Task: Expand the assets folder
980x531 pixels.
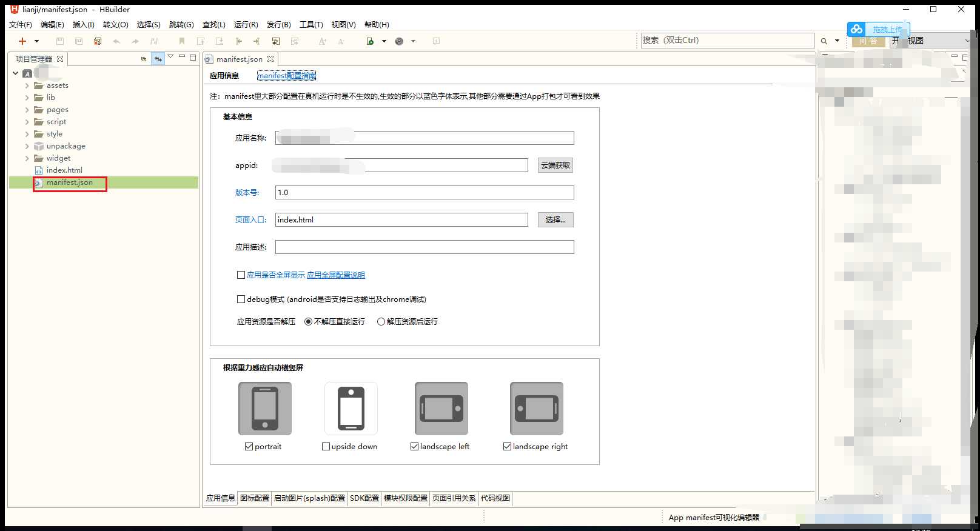Action: point(27,85)
